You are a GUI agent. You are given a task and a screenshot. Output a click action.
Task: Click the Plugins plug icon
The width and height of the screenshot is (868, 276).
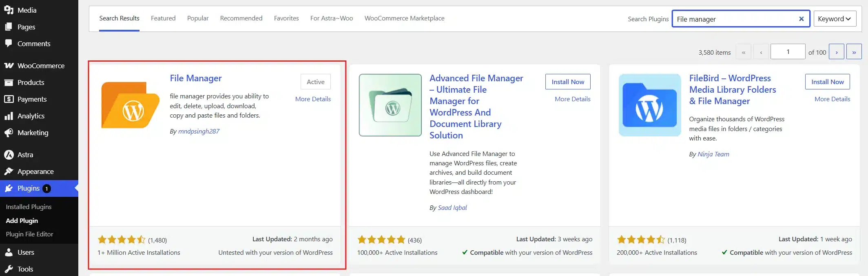[x=9, y=188]
